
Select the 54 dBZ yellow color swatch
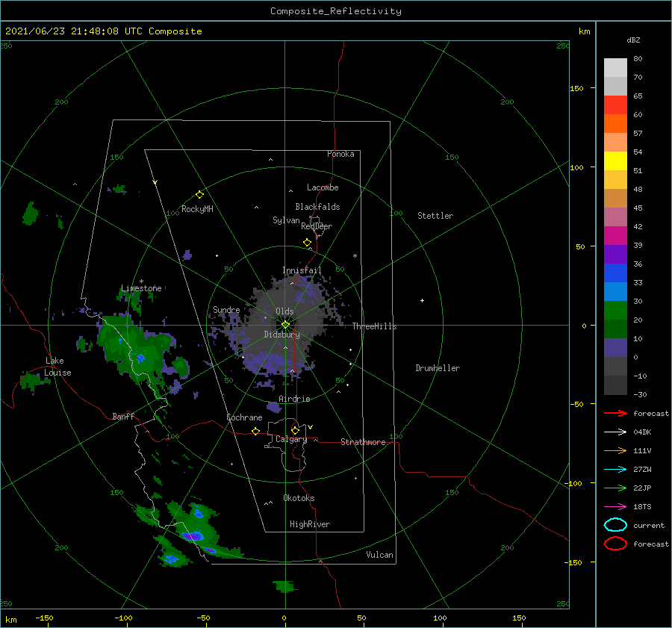615,161
